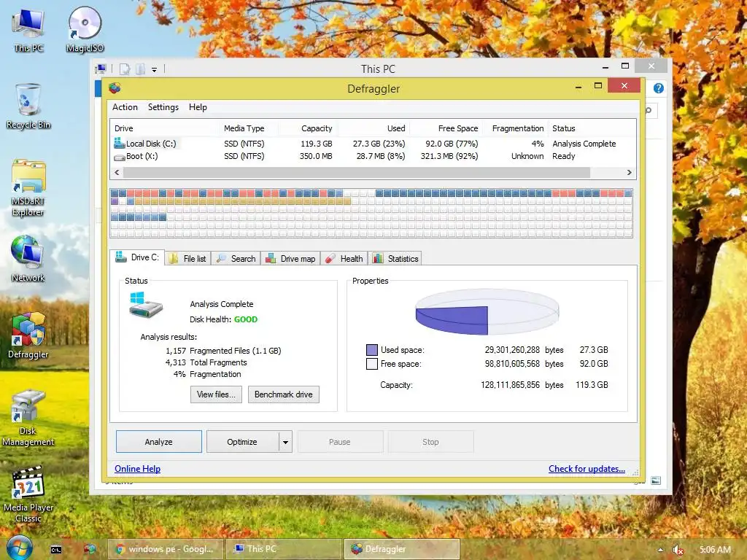Click the Defraggler taskbar button
Viewport: 747px width, 560px height.
click(402, 549)
